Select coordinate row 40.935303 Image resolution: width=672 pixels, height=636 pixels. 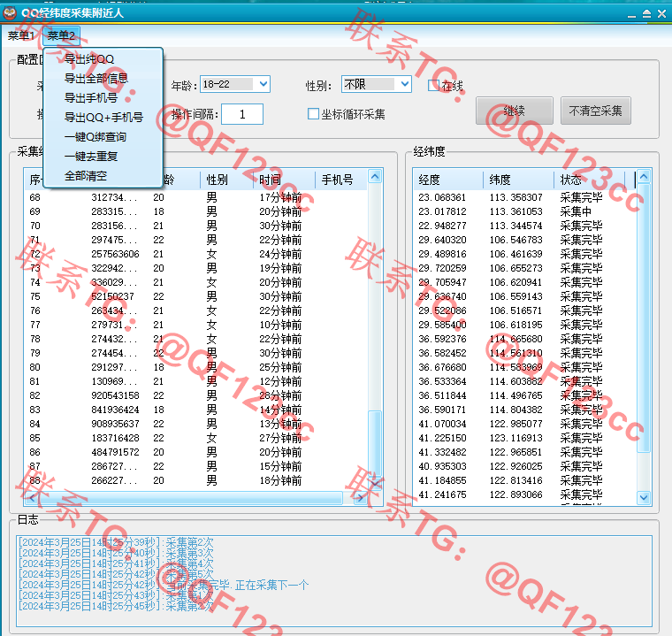(x=525, y=466)
